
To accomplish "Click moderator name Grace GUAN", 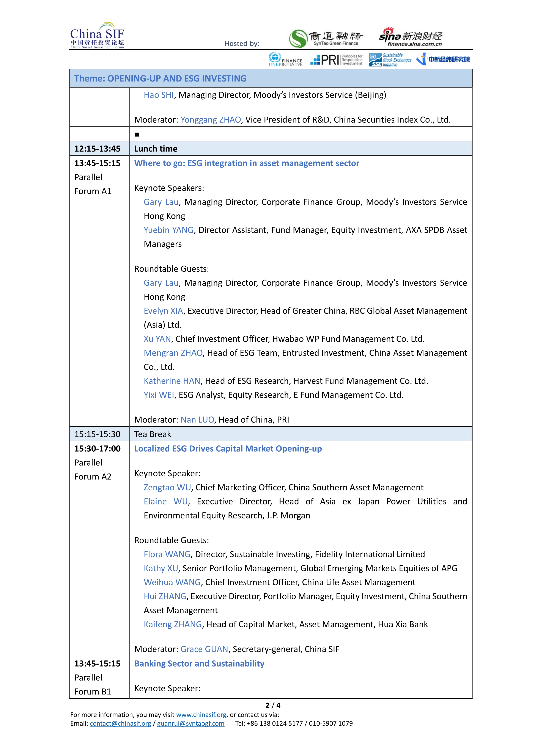I will [x=204, y=649].
